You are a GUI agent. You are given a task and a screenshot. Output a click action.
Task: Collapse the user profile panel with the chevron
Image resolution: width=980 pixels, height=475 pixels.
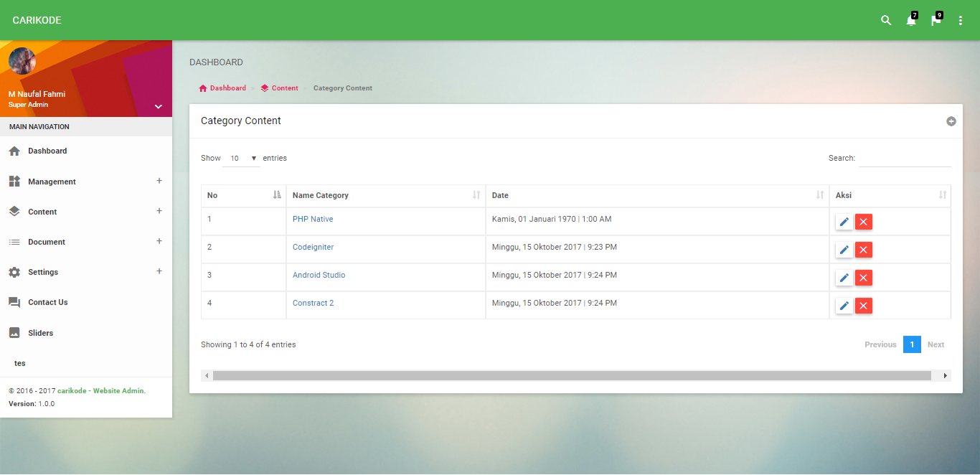[x=158, y=105]
